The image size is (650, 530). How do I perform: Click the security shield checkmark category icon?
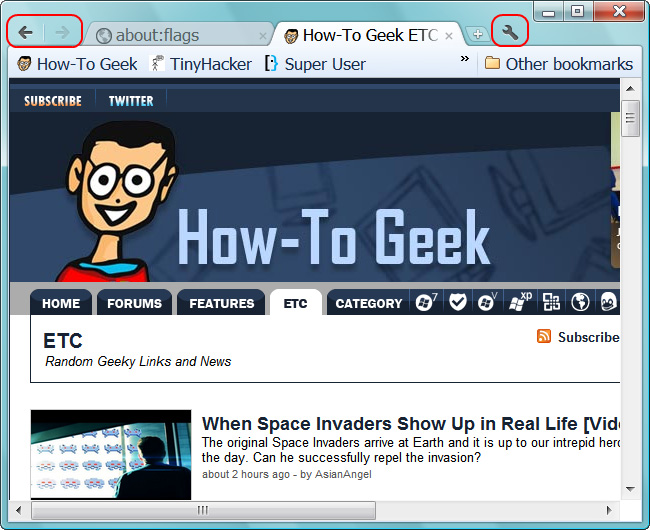[458, 303]
